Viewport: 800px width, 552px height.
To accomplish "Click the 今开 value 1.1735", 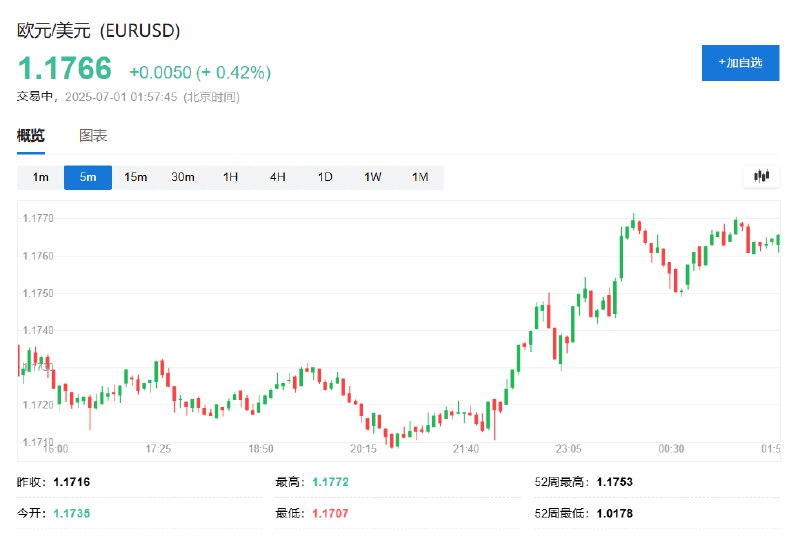I will 71,513.
